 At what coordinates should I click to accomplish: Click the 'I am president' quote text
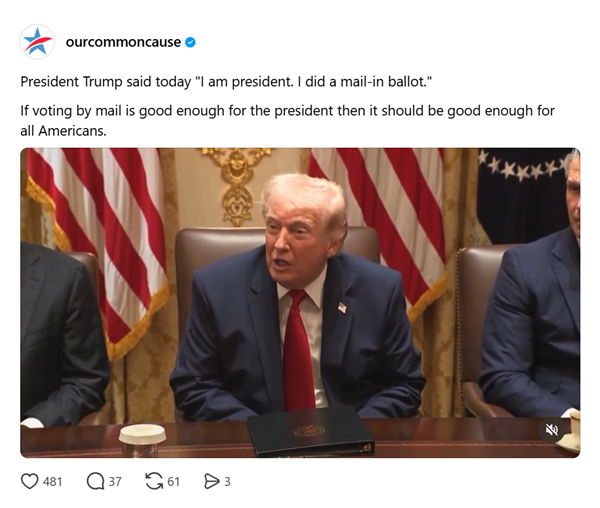click(x=226, y=80)
